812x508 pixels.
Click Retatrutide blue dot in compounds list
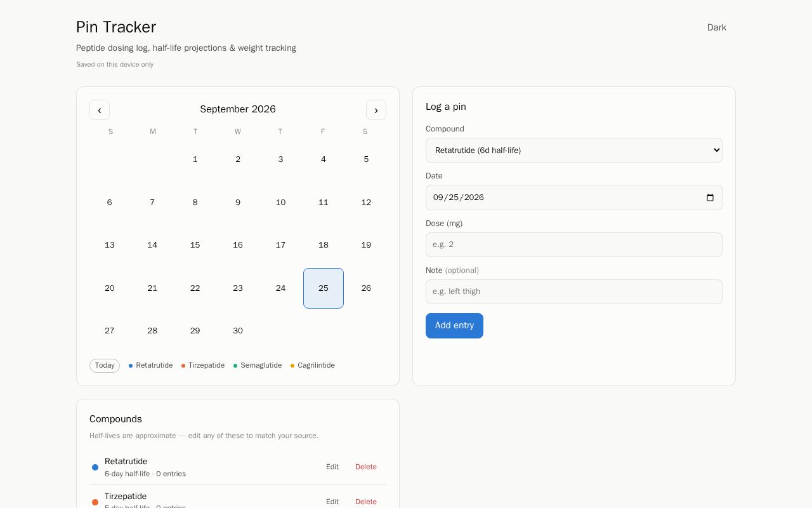95,467
